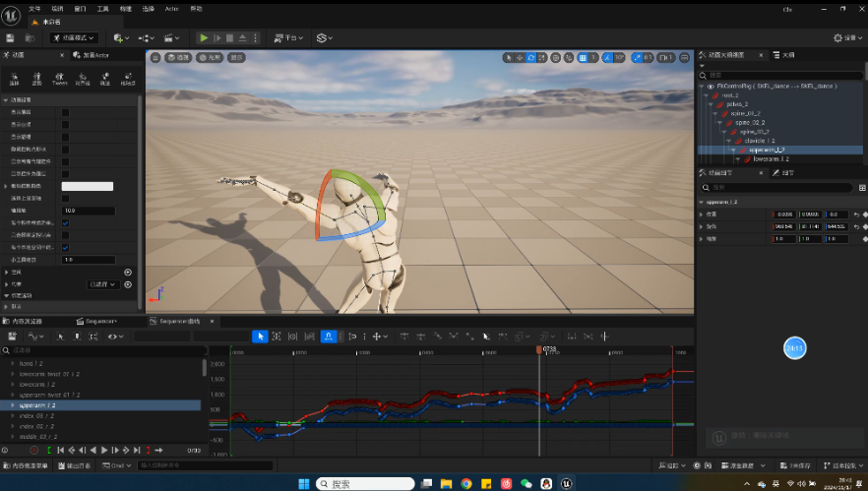This screenshot has width=868, height=491.
Task: Select pelvis_2 in anim outliner
Action: point(737,104)
